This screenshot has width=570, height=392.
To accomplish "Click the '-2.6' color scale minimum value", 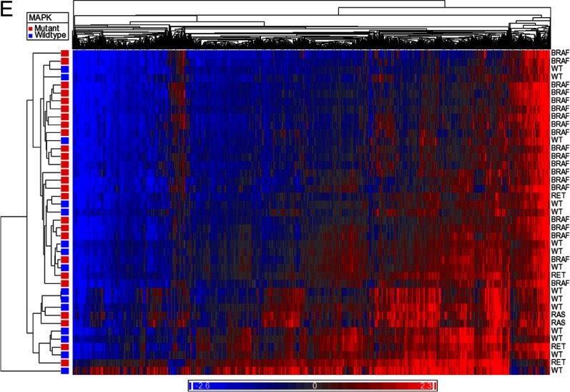I will coord(202,386).
